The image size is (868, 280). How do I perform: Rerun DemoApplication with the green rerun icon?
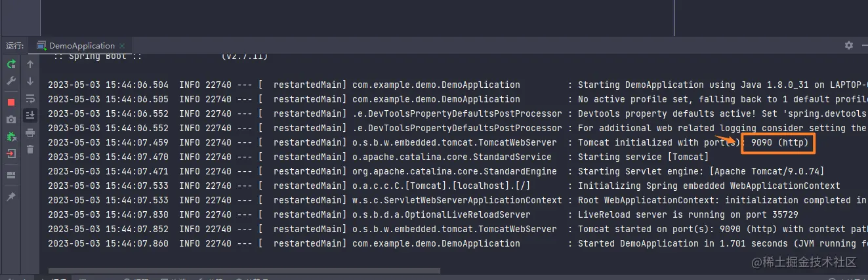click(11, 64)
